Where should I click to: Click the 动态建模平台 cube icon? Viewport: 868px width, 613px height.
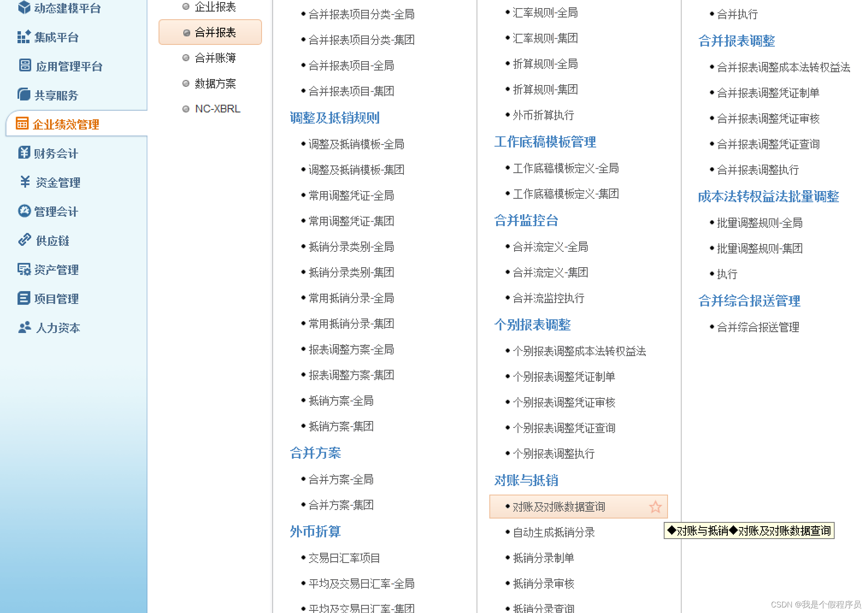[x=24, y=7]
